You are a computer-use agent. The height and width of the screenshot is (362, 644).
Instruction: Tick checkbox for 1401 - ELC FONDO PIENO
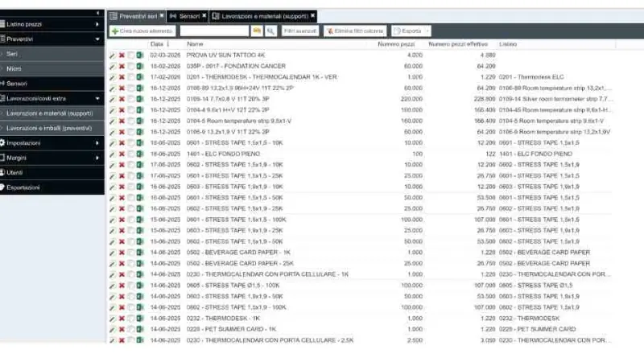[130, 154]
